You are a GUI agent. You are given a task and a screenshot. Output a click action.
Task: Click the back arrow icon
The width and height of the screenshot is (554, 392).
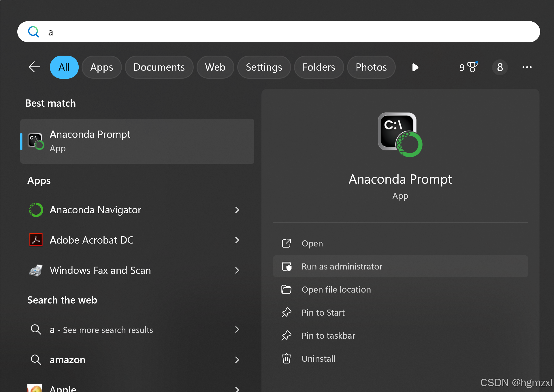(x=35, y=67)
